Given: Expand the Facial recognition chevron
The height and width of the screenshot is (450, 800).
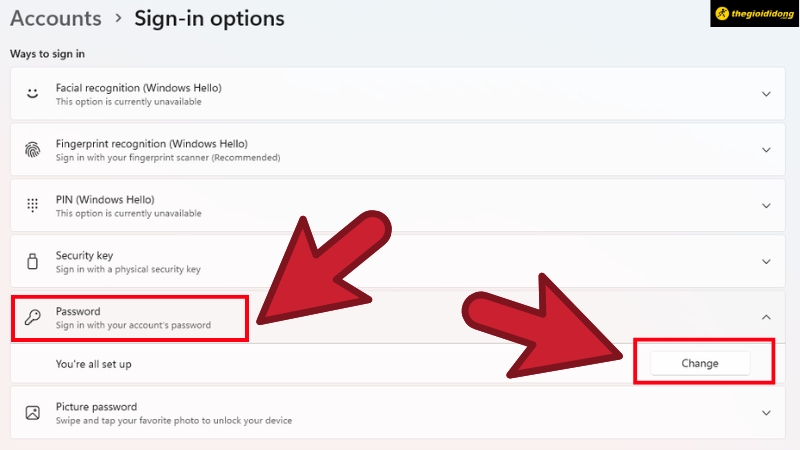Looking at the screenshot, I should tap(766, 94).
